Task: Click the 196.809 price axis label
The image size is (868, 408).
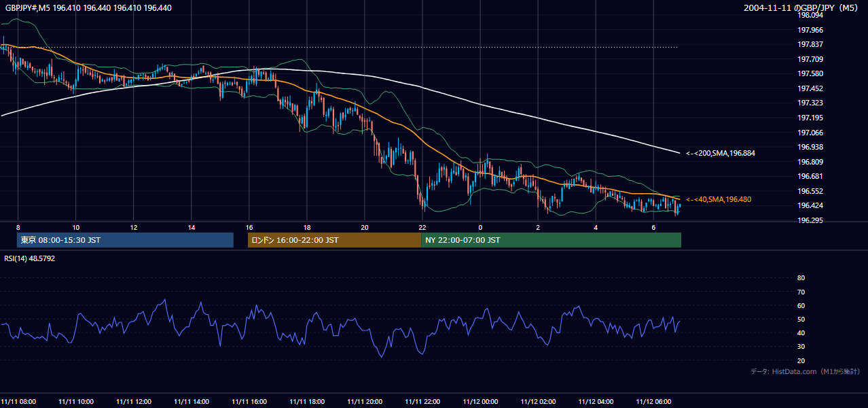Action: pyautogui.click(x=810, y=162)
